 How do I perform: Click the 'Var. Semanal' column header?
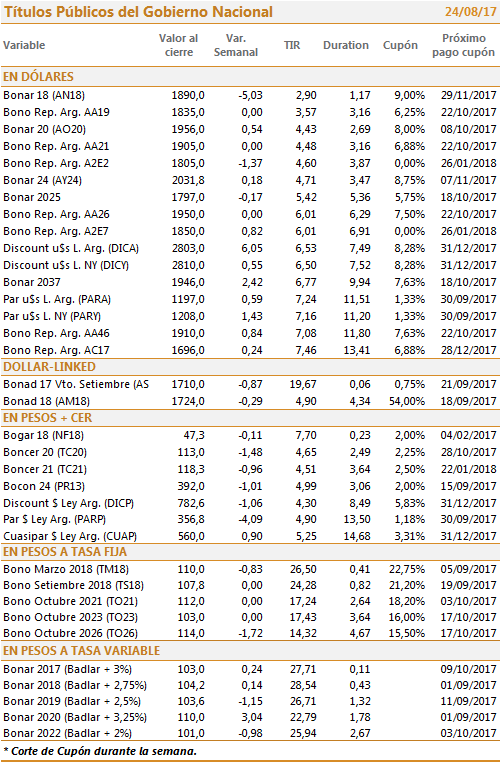(x=236, y=45)
